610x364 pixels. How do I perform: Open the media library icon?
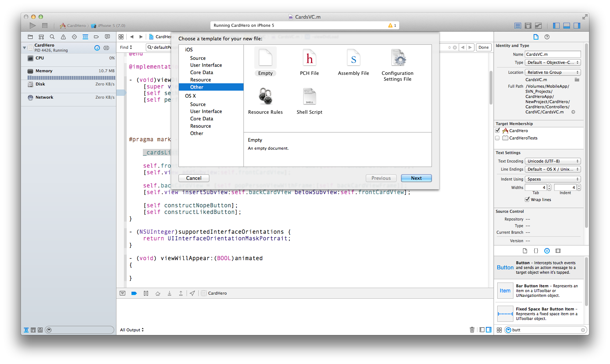click(x=558, y=251)
